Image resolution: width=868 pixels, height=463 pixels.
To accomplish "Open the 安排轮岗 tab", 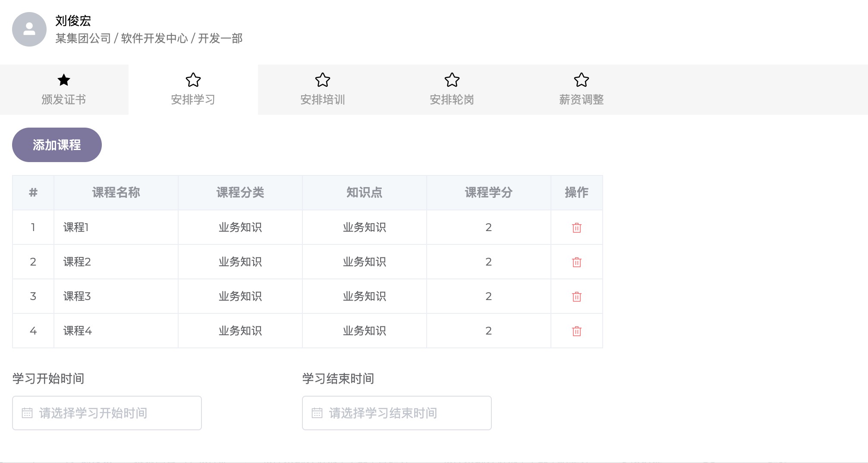I will click(452, 99).
